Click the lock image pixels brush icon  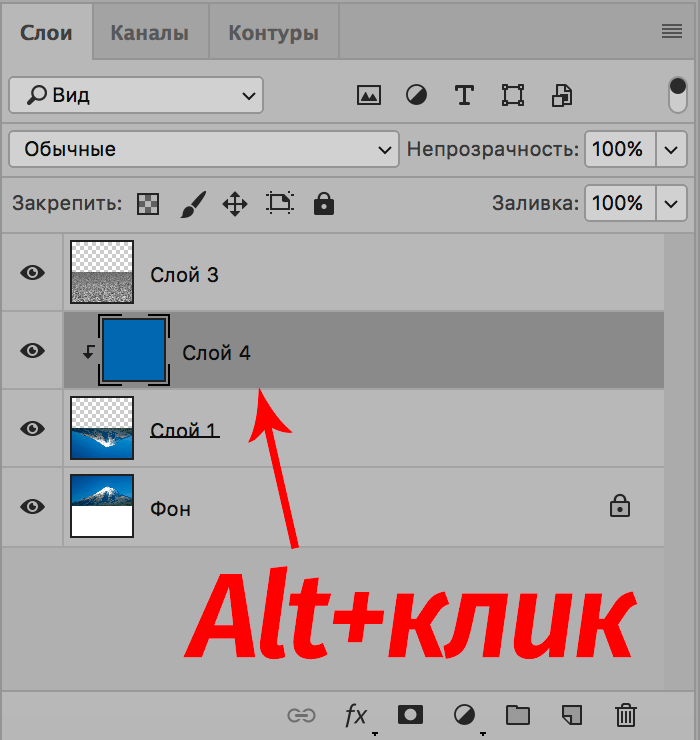192,204
